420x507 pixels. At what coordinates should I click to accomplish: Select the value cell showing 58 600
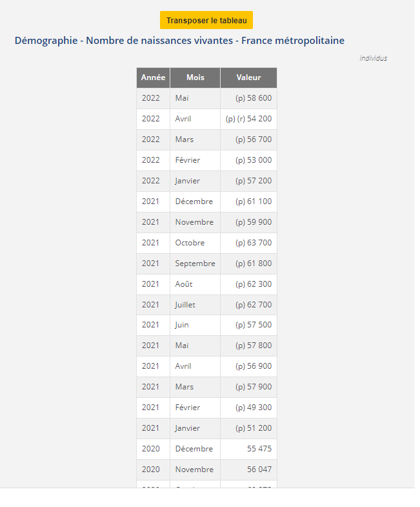pyautogui.click(x=253, y=98)
